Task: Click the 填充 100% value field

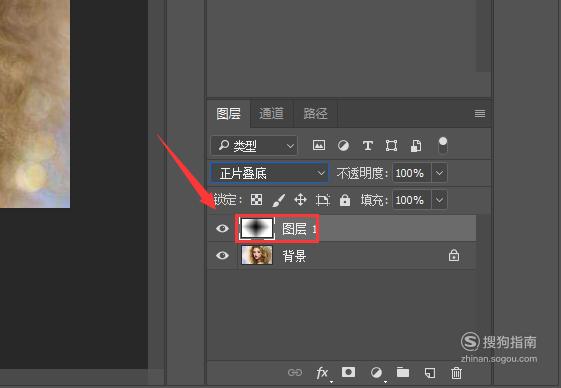Action: (x=411, y=200)
